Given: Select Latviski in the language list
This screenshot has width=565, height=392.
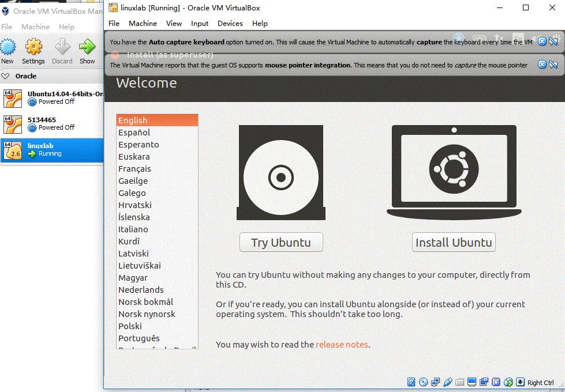Looking at the screenshot, I should 157,254.
